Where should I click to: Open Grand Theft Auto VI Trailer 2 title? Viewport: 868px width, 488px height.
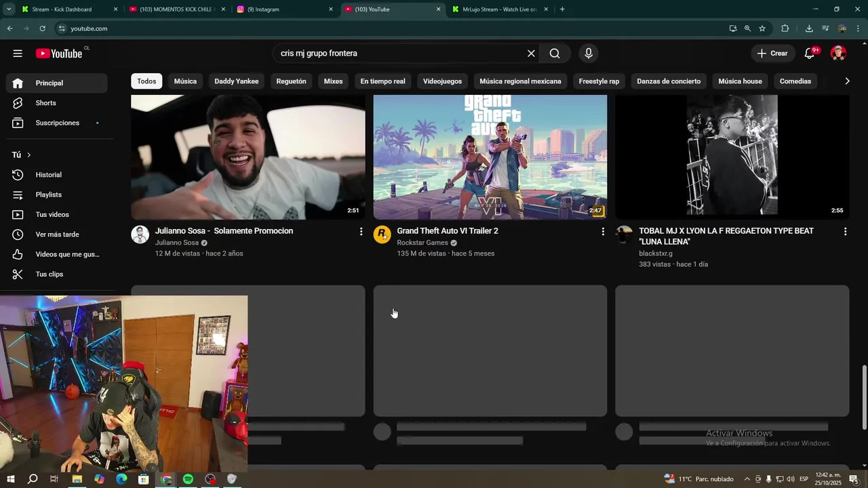pos(448,231)
